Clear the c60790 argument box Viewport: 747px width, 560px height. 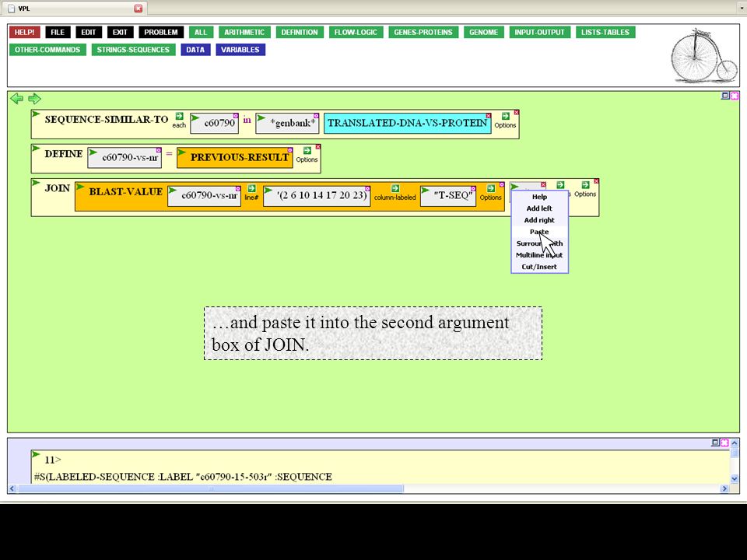(236, 116)
